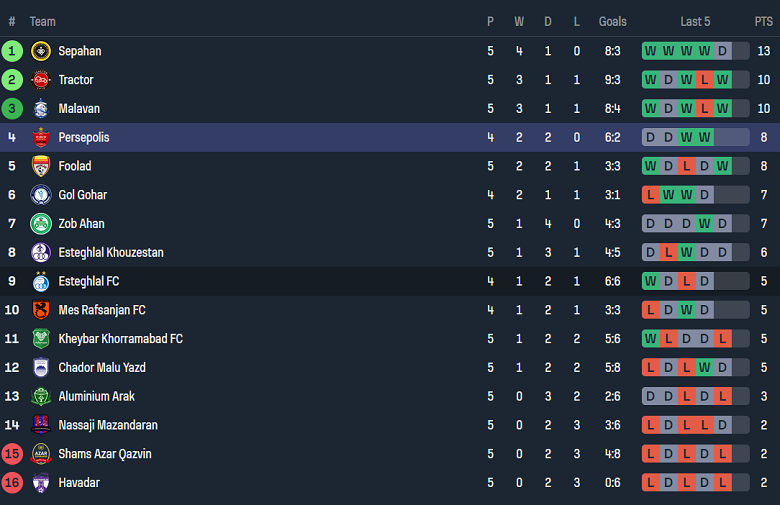Select the Aluminium Arak team name
780x505 pixels.
tap(96, 397)
